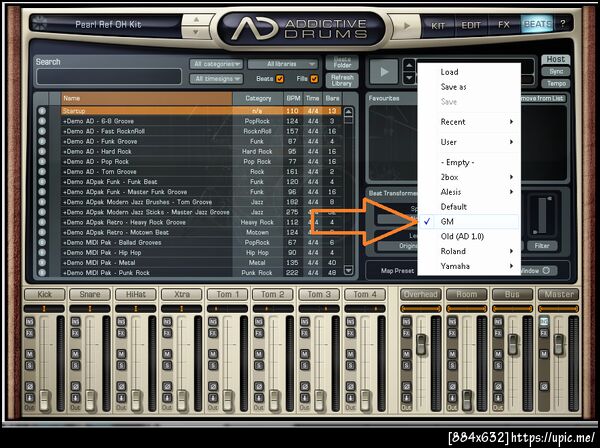The height and width of the screenshot is (448, 600).
Task: Toggle the Beats checkbox
Action: click(x=280, y=79)
